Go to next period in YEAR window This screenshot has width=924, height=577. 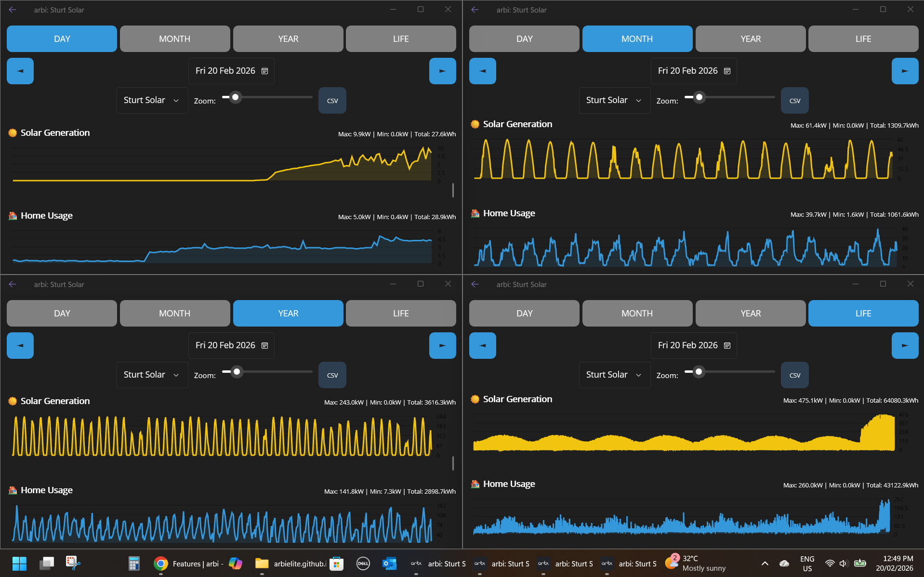(442, 346)
